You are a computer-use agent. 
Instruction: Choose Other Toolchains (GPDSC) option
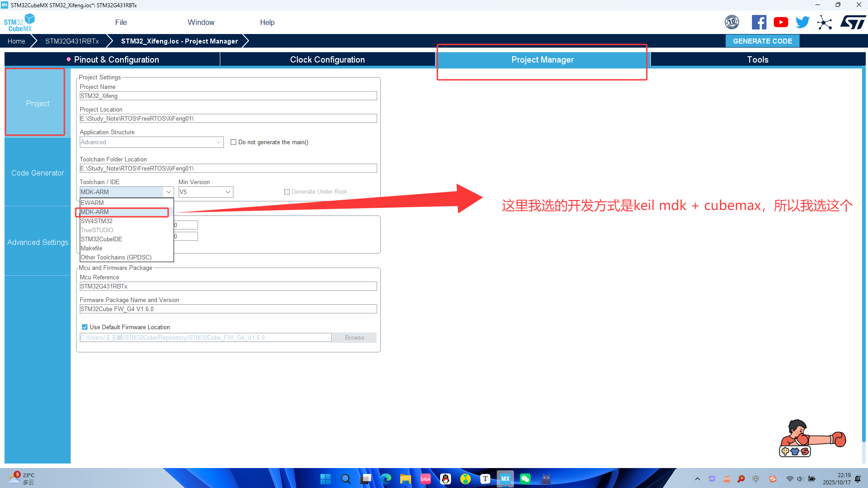coord(126,257)
